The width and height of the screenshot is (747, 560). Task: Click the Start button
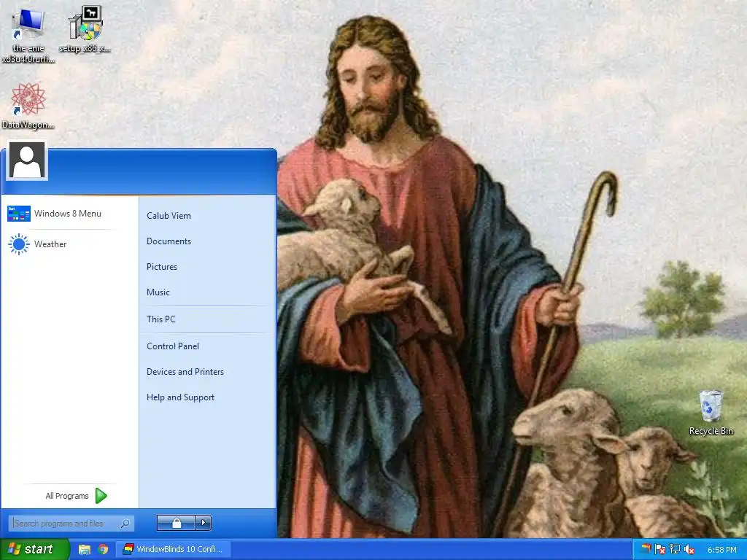click(34, 549)
